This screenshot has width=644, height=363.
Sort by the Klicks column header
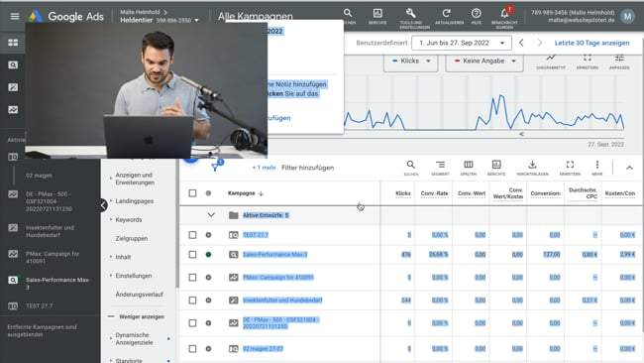point(403,193)
